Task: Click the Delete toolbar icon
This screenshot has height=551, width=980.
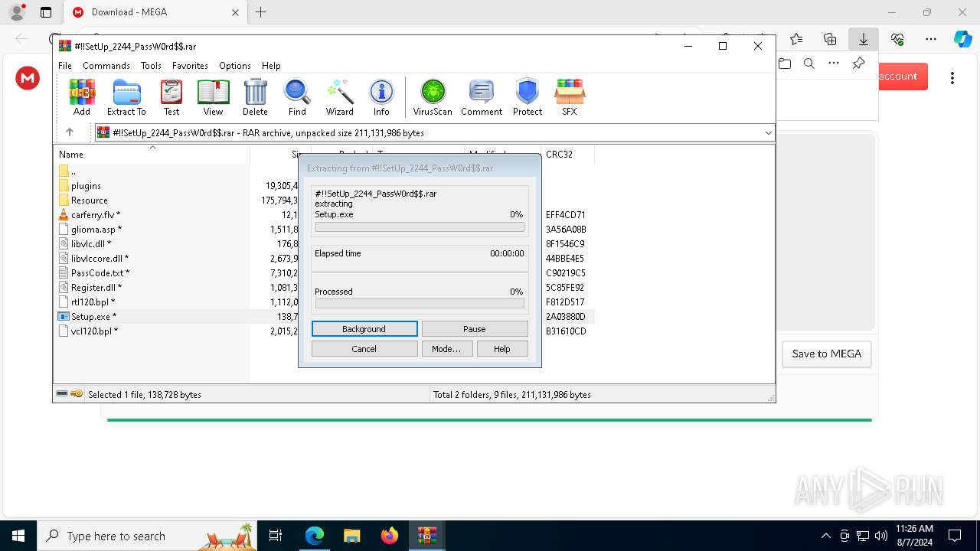Action: point(255,97)
